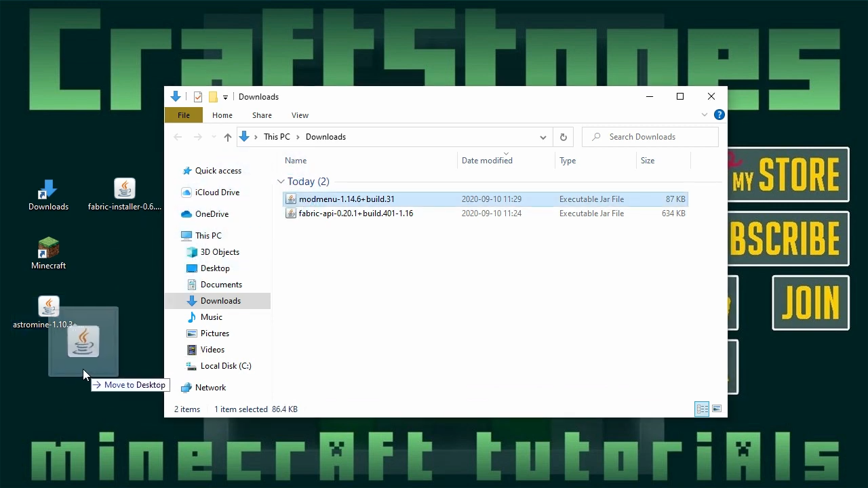The width and height of the screenshot is (868, 488).
Task: Select modmenu-1.14.6+build.31 file name
Action: 347,199
